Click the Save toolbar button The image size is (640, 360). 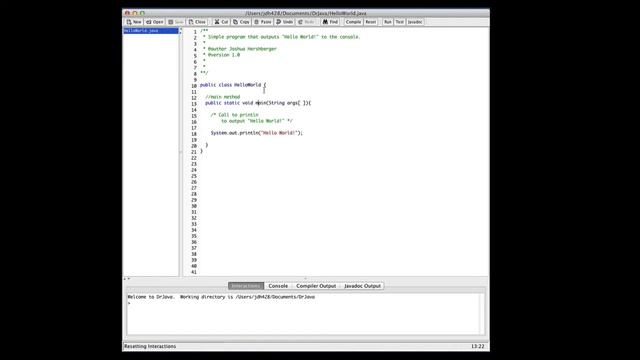point(176,22)
